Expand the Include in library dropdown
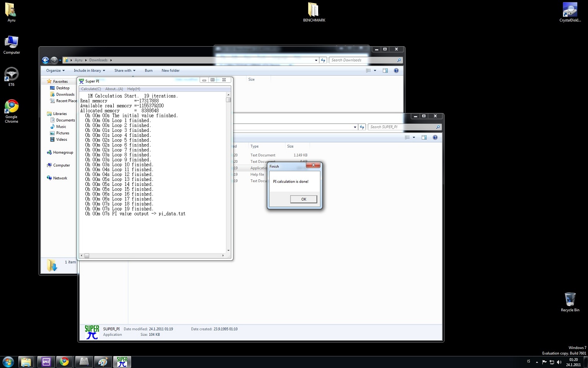Image resolution: width=588 pixels, height=368 pixels. [x=89, y=71]
